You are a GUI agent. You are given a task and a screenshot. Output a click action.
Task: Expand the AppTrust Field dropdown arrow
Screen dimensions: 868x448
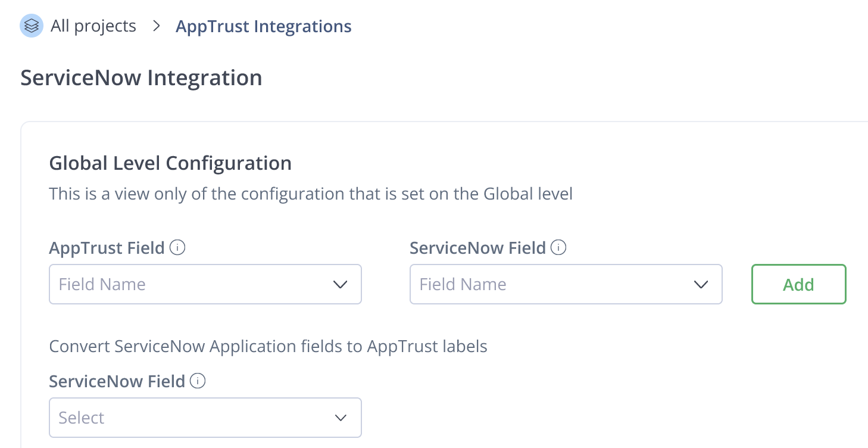pyautogui.click(x=341, y=284)
